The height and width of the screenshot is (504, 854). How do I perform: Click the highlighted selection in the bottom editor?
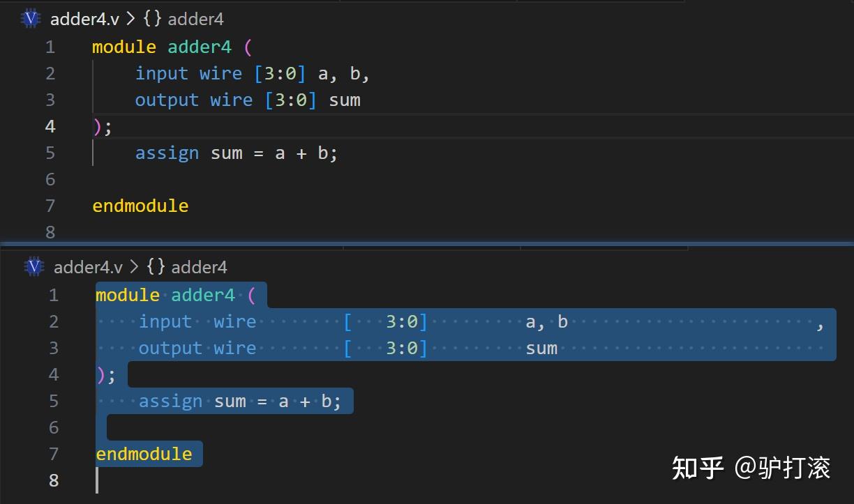279,335
